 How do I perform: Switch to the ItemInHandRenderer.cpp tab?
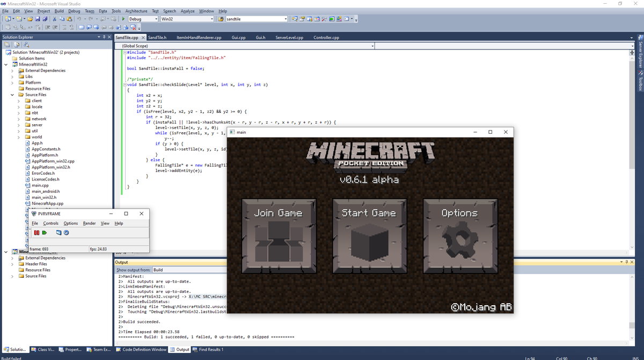coord(199,38)
